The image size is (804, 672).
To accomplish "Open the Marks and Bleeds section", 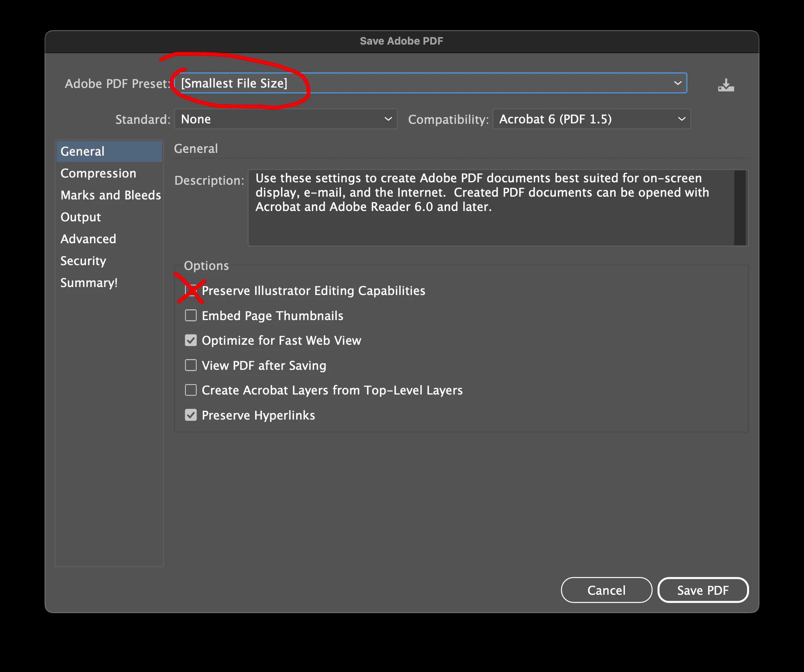I will click(110, 195).
